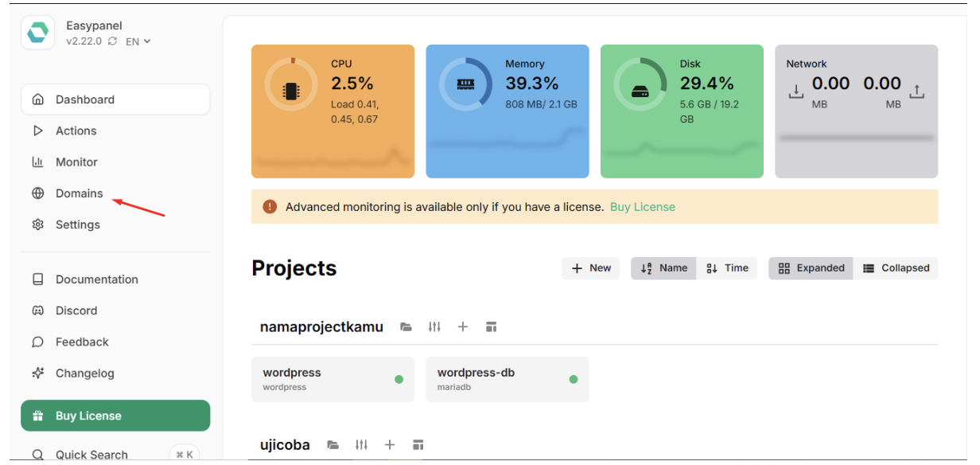Open templates icon for namaprojectkamu
This screenshot has height=465, width=980.
[492, 326]
